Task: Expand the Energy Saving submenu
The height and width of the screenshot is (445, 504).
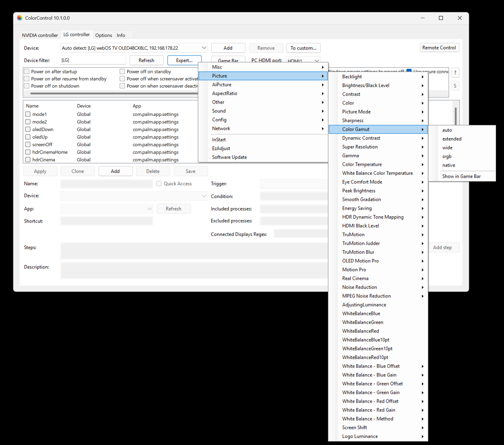Action: (x=378, y=208)
